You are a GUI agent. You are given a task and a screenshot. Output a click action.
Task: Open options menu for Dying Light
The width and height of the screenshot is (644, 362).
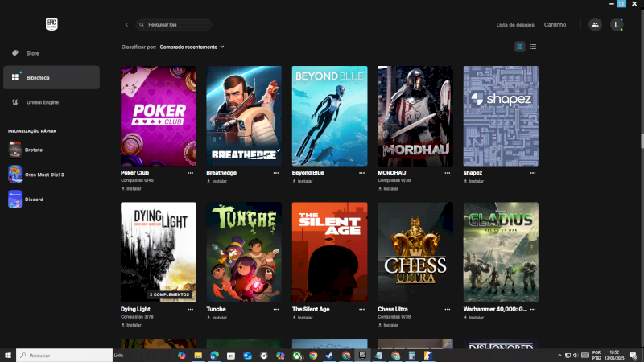191,309
